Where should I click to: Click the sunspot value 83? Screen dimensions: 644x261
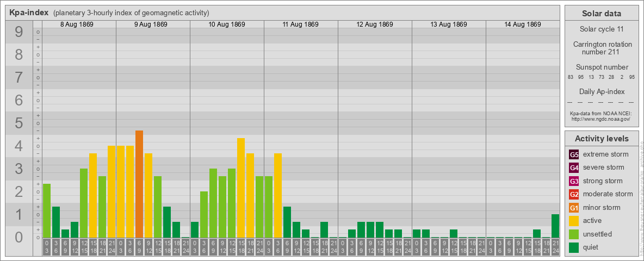pyautogui.click(x=571, y=77)
